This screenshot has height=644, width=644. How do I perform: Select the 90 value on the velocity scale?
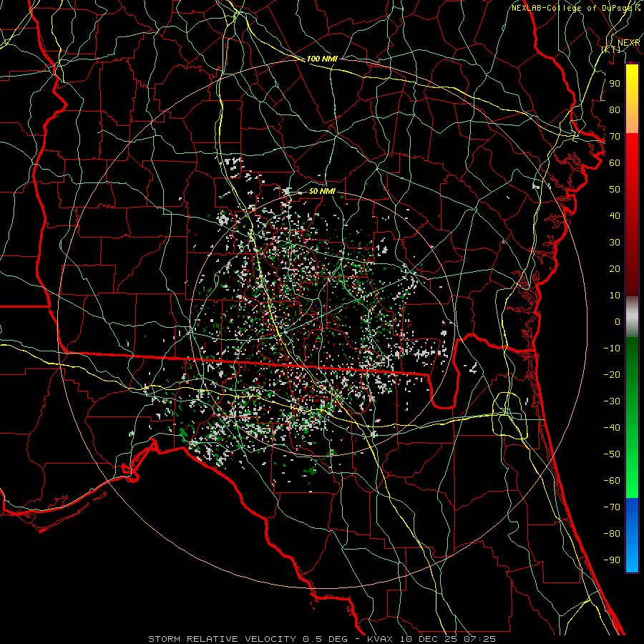pos(615,84)
